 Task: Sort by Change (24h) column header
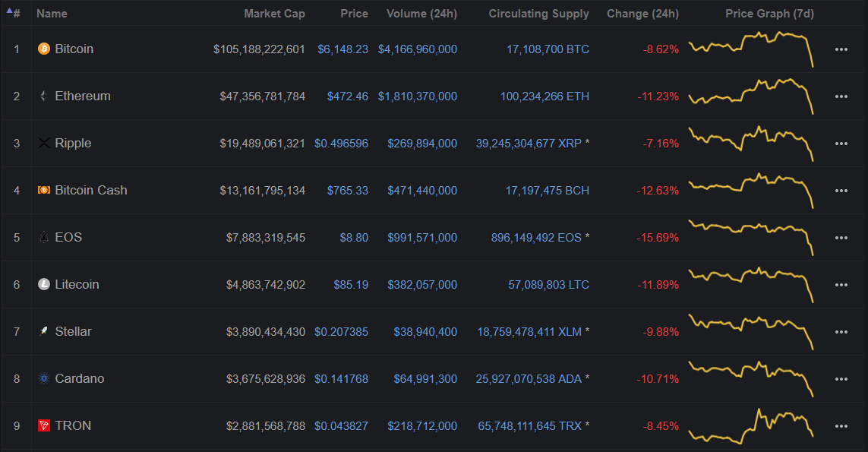coord(642,14)
